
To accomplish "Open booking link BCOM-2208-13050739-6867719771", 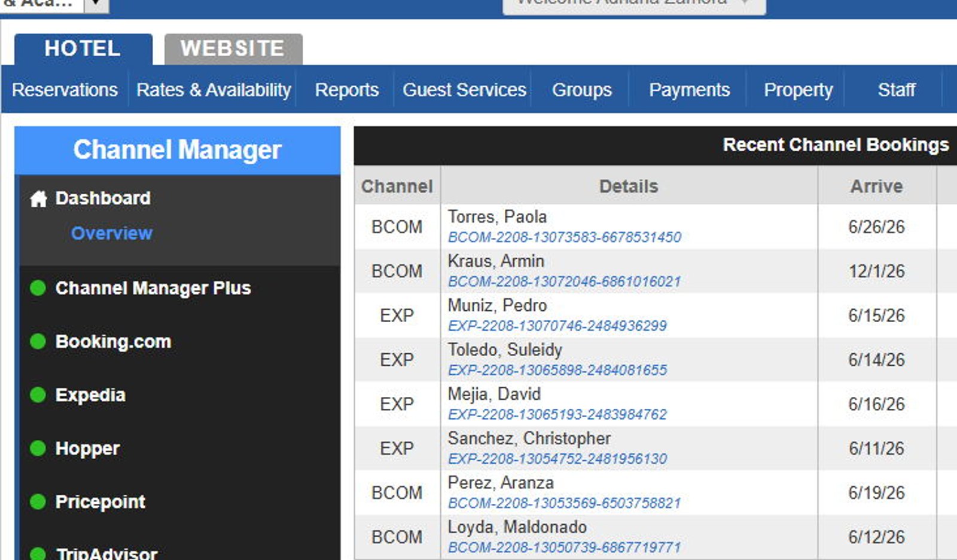I will point(565,547).
